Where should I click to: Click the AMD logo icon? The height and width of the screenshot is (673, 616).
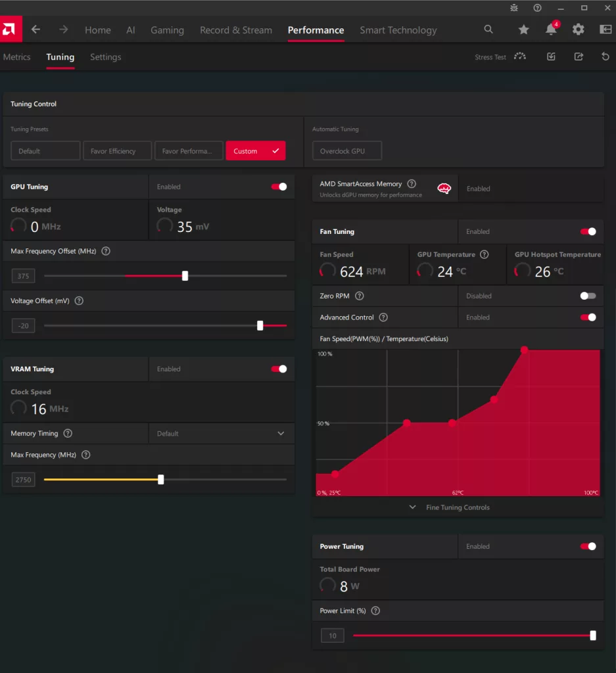11,29
